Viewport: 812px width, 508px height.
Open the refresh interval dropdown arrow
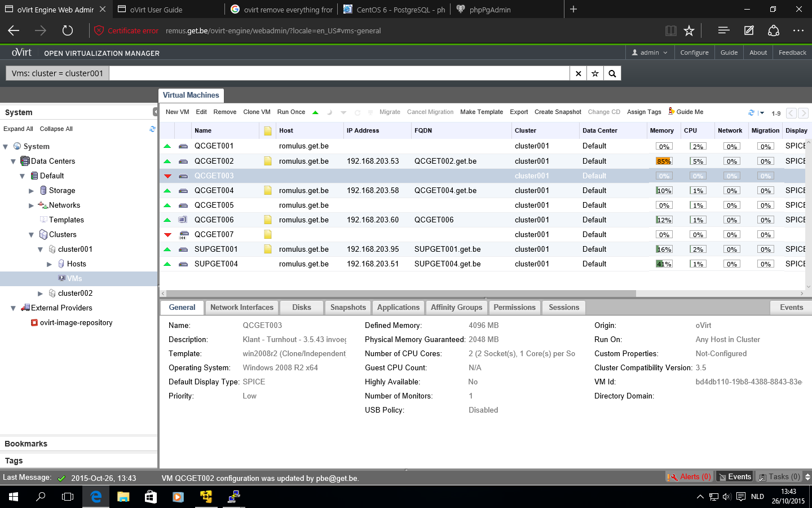click(761, 113)
